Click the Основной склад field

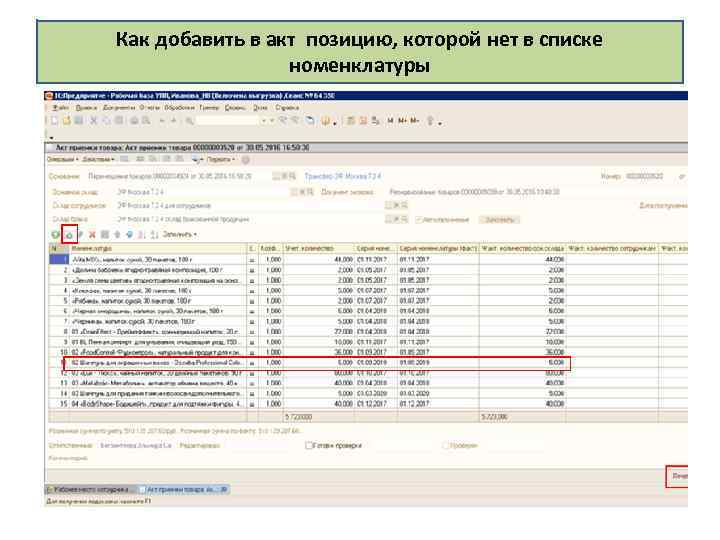(x=202, y=192)
